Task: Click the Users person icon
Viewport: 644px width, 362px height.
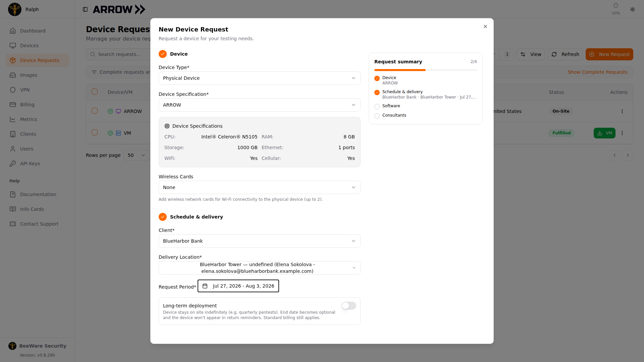Action: (x=13, y=149)
